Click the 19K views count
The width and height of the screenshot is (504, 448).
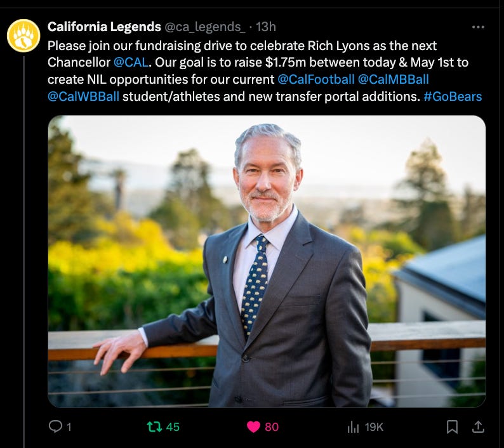374,427
